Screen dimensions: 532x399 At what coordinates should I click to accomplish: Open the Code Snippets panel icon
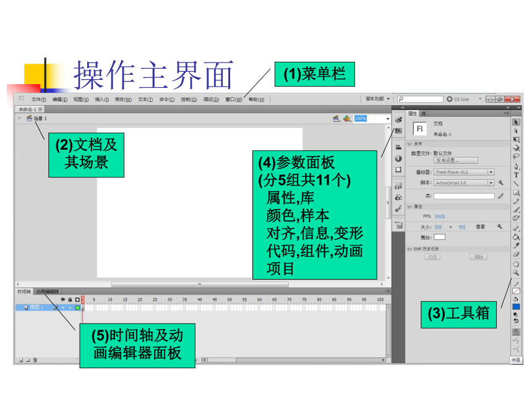click(x=398, y=186)
